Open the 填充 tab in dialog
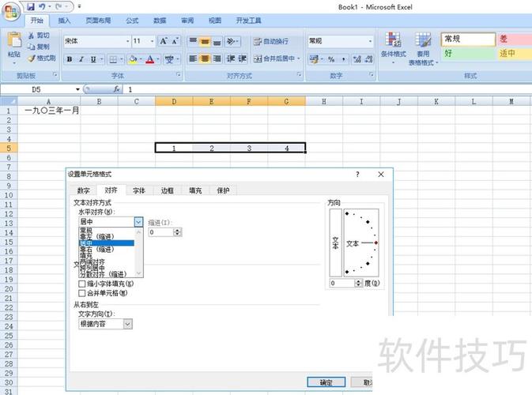Viewport: 532px width, 395px height. pyautogui.click(x=195, y=190)
